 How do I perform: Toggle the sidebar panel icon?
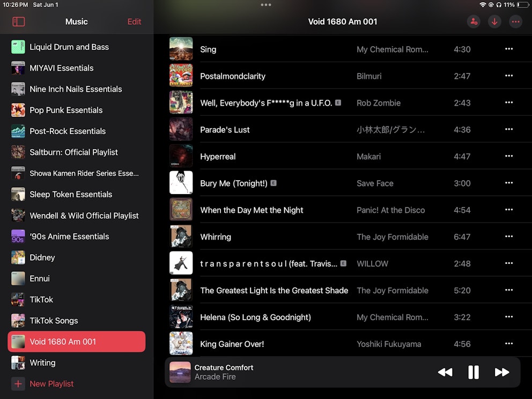pos(18,21)
